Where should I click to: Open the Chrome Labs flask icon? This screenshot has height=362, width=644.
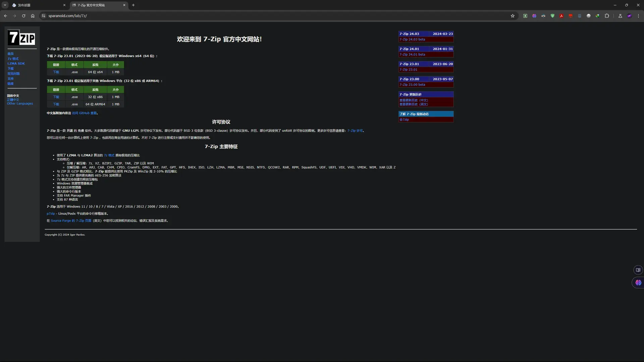click(620, 16)
